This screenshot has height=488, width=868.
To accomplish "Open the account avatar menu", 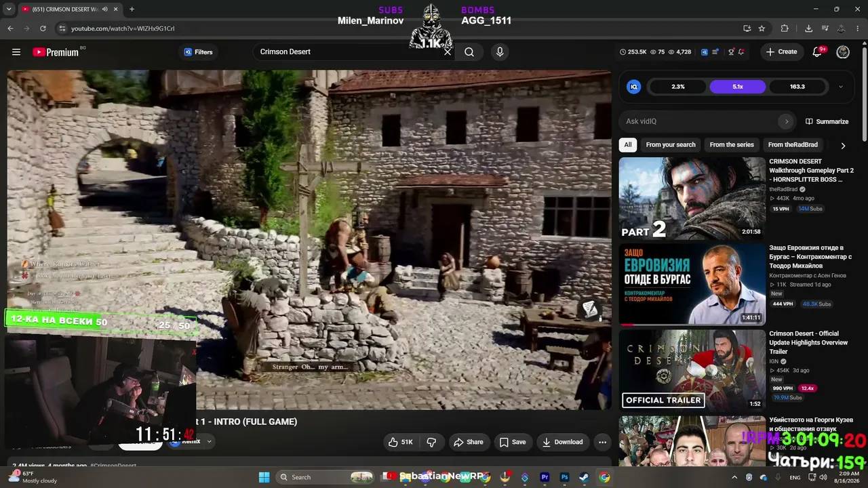I will [843, 52].
